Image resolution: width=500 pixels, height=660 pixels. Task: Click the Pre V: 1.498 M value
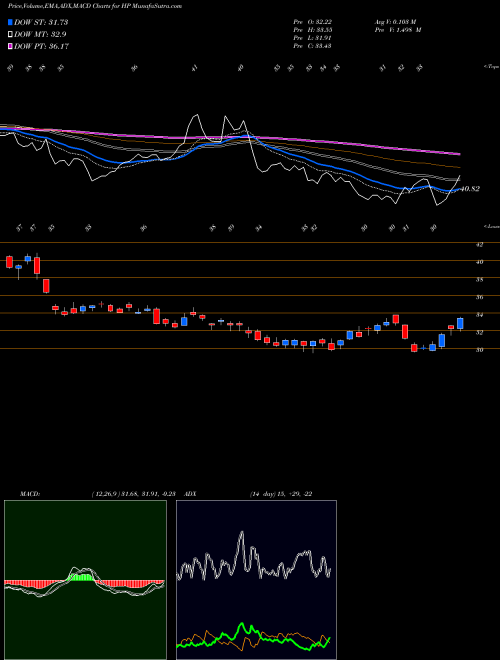coord(397,30)
